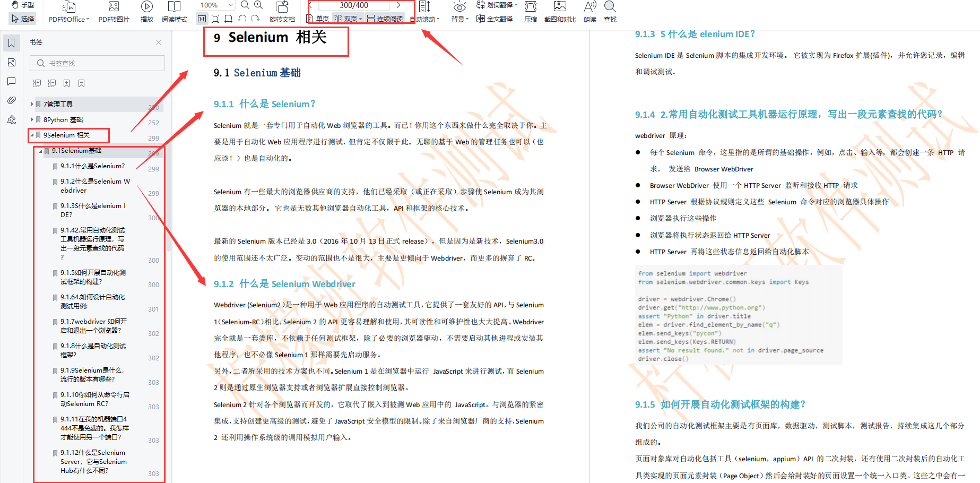980x483 pixels.
Task: Click the fit page icon
Action: (215, 19)
